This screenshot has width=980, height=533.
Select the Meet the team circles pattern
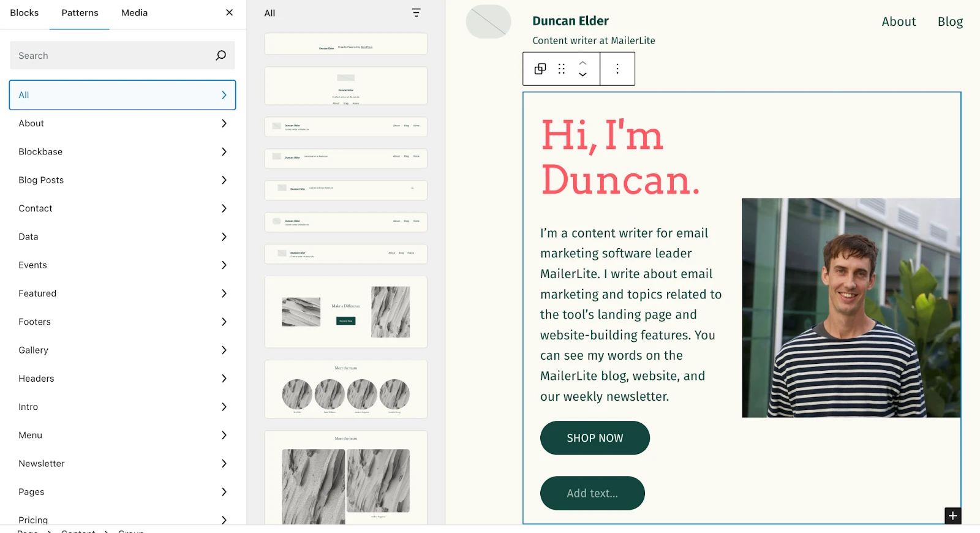click(345, 390)
